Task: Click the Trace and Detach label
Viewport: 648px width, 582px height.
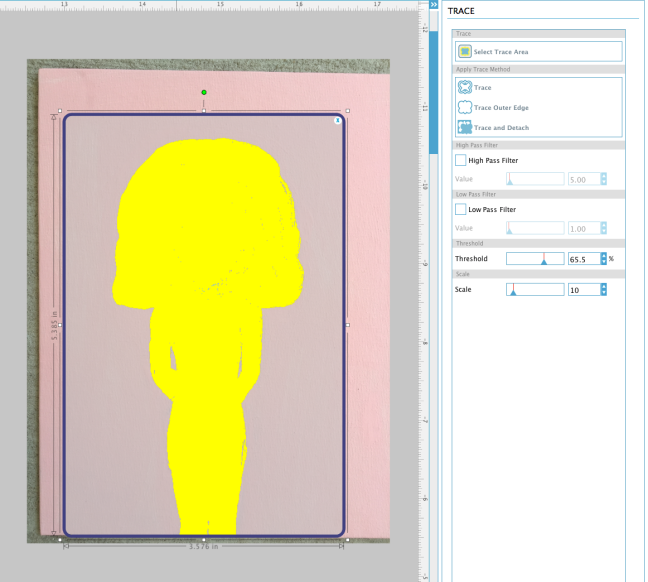Action: click(501, 128)
